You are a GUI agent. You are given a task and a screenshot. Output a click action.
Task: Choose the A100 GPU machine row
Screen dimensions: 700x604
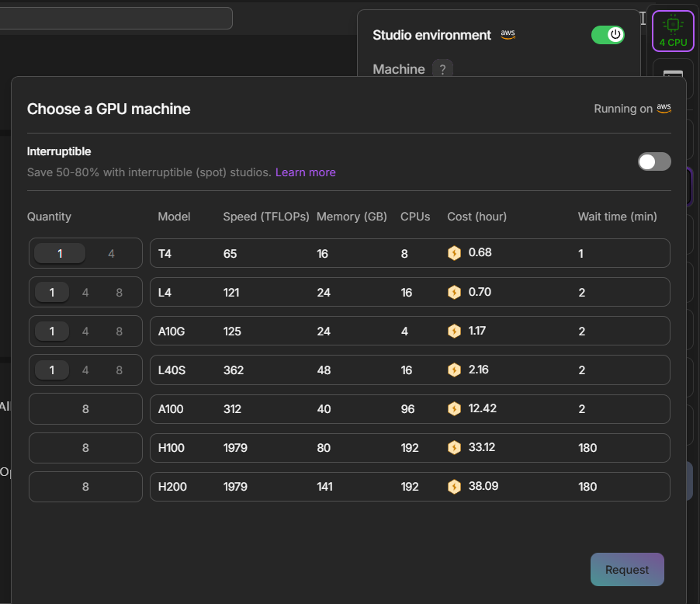409,409
